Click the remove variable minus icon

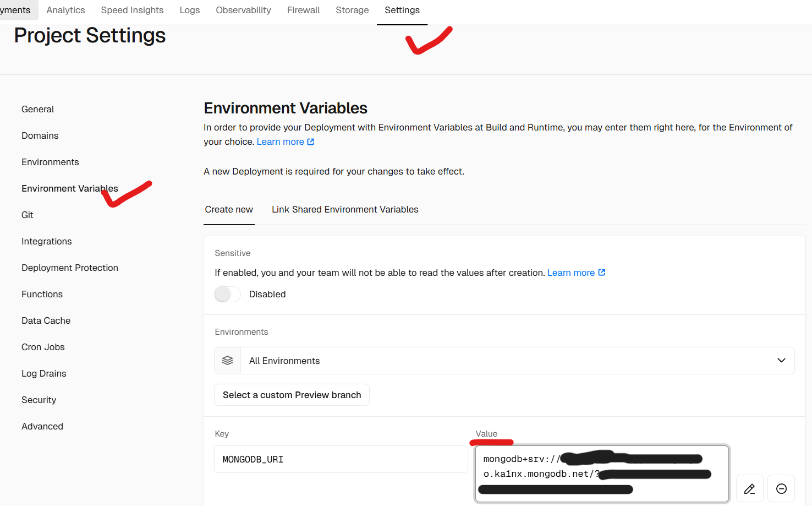781,488
